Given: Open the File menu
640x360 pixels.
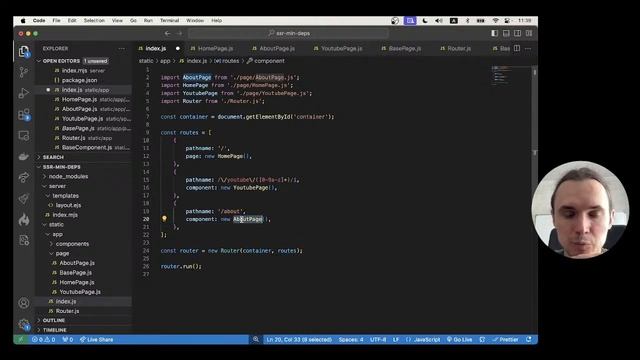Looking at the screenshot, I should 56,20.
